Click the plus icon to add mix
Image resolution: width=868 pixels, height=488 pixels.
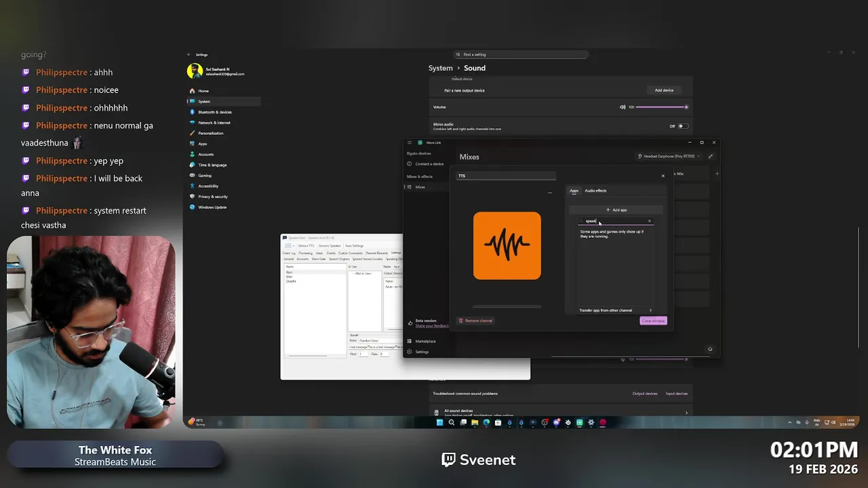click(717, 174)
